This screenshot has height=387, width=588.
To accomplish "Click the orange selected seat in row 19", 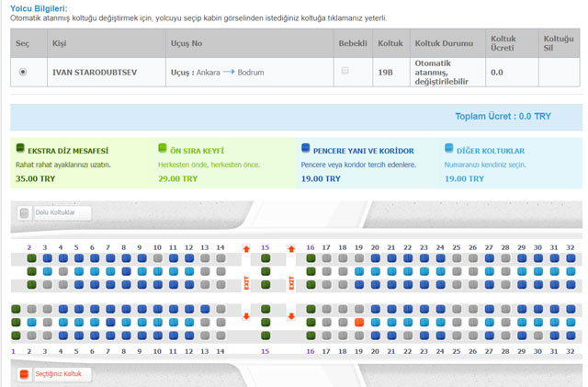I will coord(359,323).
